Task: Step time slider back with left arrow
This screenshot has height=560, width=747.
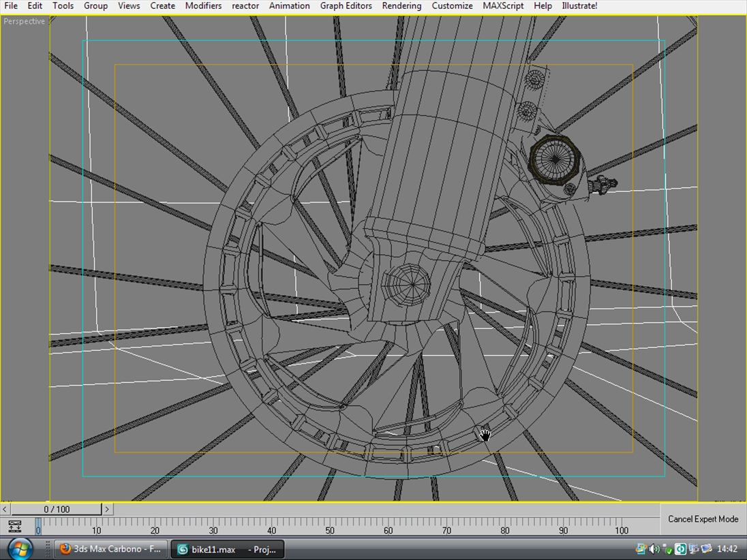Action: (x=5, y=509)
